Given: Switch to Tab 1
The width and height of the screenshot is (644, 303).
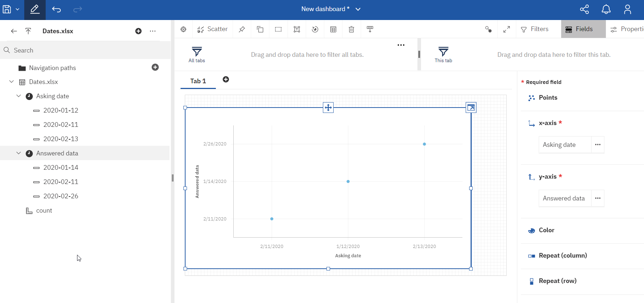Looking at the screenshot, I should click(198, 81).
